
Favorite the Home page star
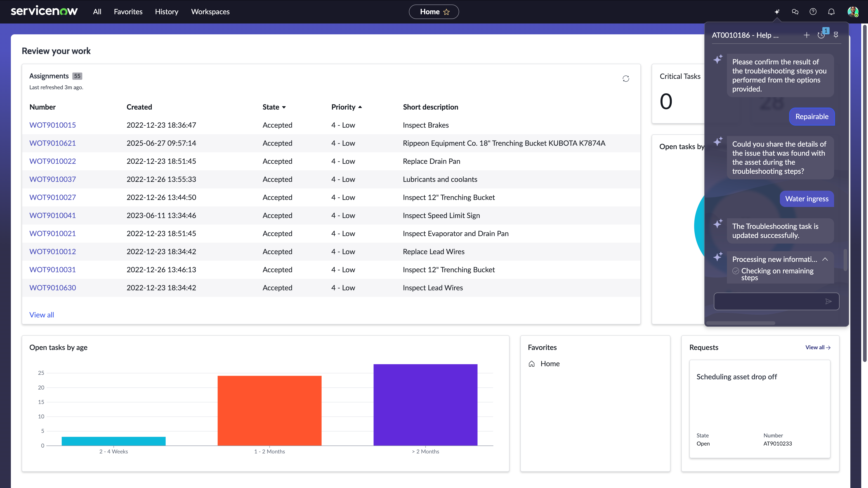pos(446,12)
